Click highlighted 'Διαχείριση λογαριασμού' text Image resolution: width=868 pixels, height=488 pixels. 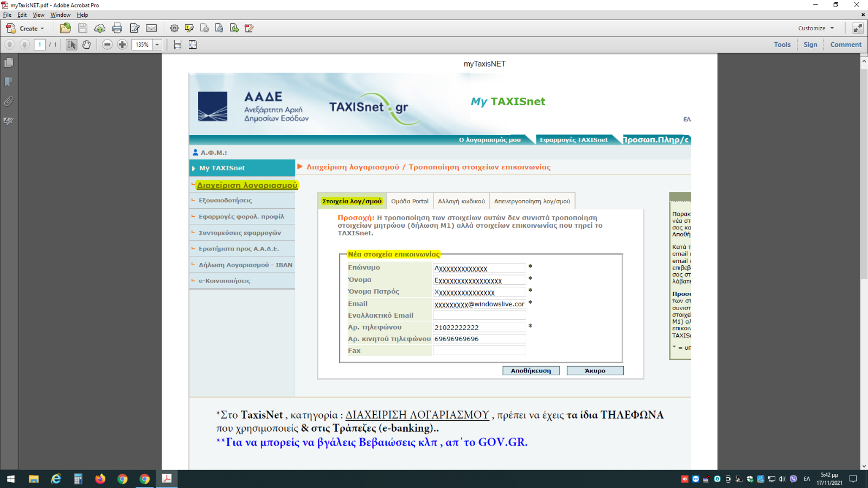247,185
